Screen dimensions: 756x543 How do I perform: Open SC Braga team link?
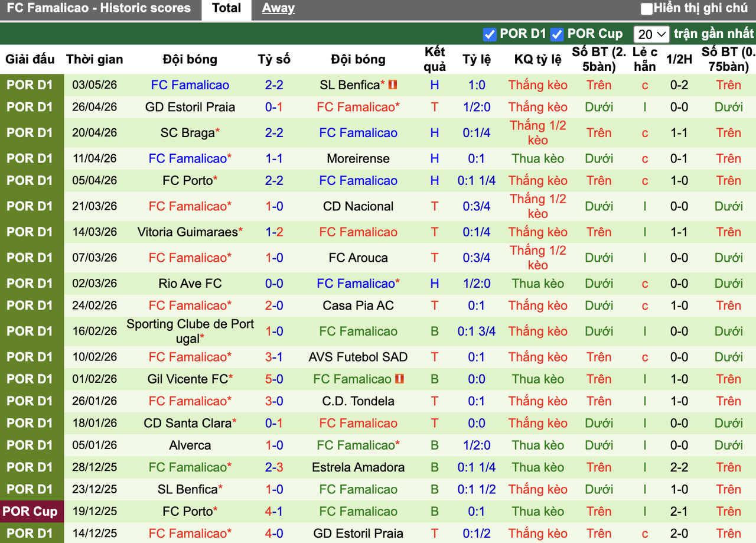click(x=187, y=133)
